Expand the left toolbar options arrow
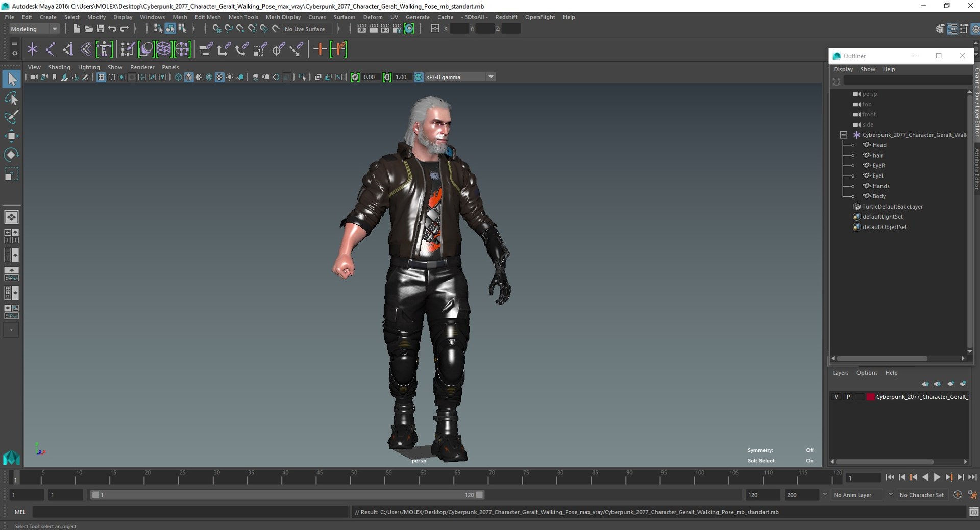This screenshot has width=980, height=530. pos(11,330)
